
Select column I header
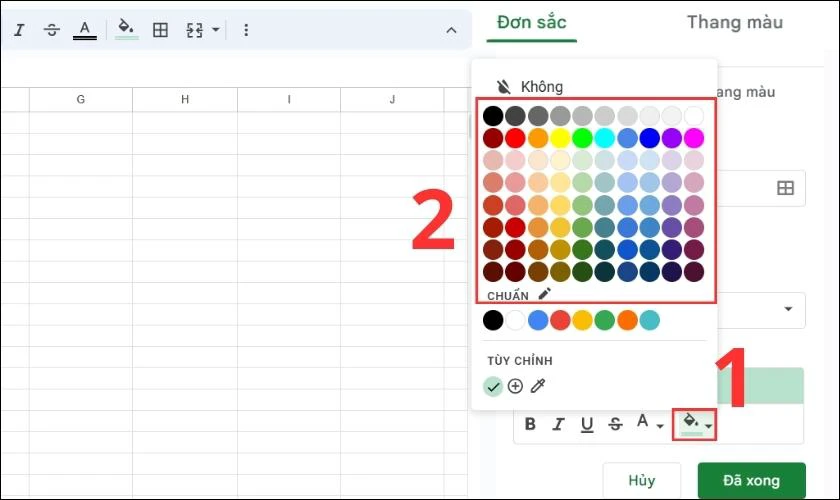(289, 100)
